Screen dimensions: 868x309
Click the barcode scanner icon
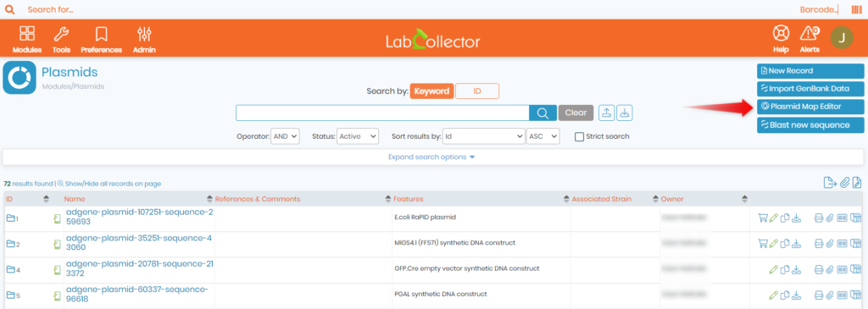[856, 9]
